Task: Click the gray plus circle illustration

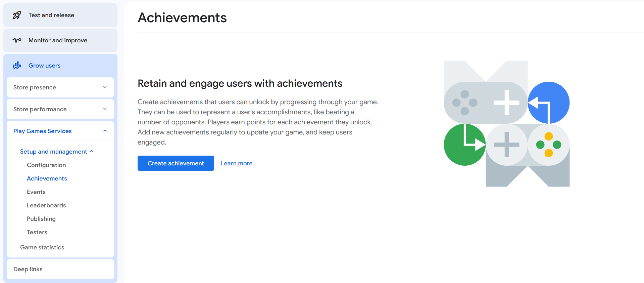Action: pyautogui.click(x=507, y=145)
